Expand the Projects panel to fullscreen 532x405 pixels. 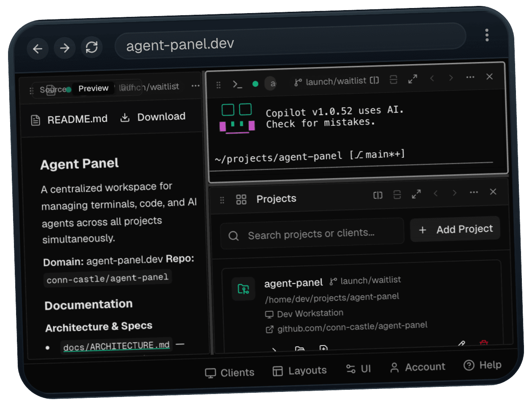point(416,194)
